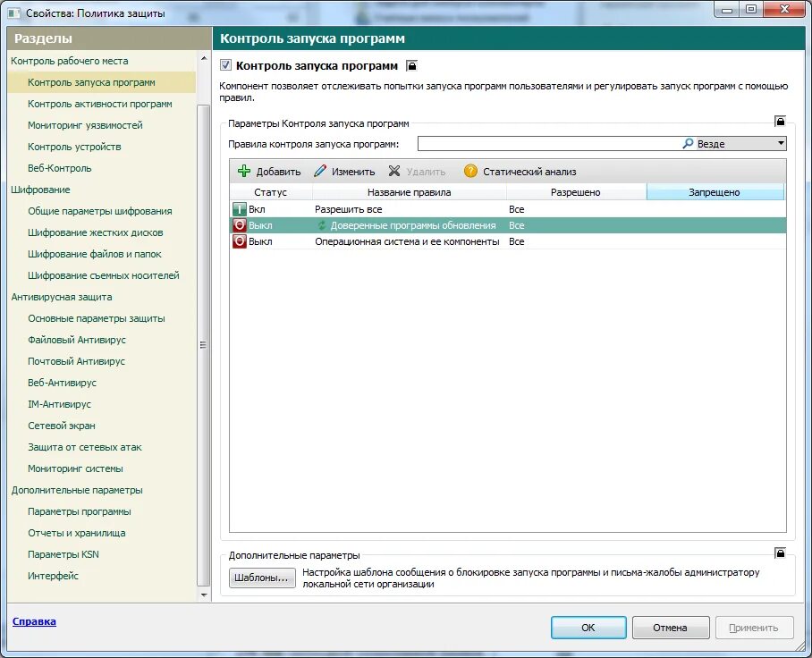Viewport: 812px width, 658px height.
Task: Sort by 'Название правила' column header
Action: (409, 192)
